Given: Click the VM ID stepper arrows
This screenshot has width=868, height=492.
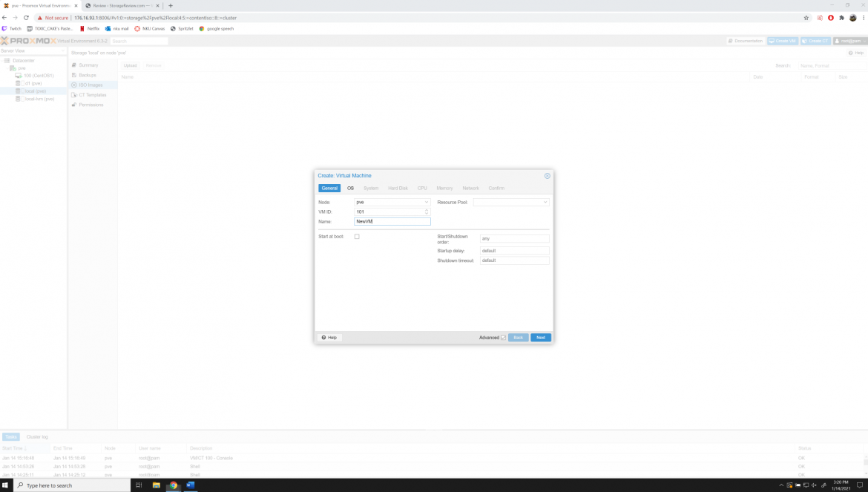Looking at the screenshot, I should [427, 211].
